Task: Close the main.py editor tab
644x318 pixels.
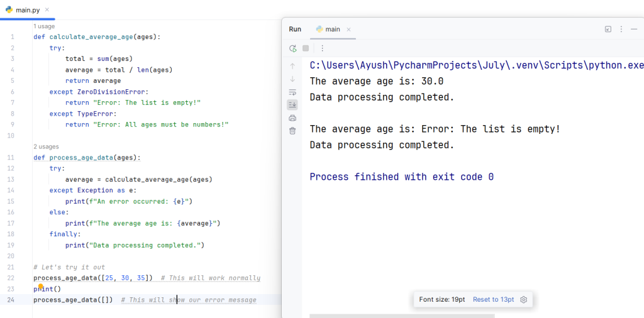Action: (x=47, y=9)
